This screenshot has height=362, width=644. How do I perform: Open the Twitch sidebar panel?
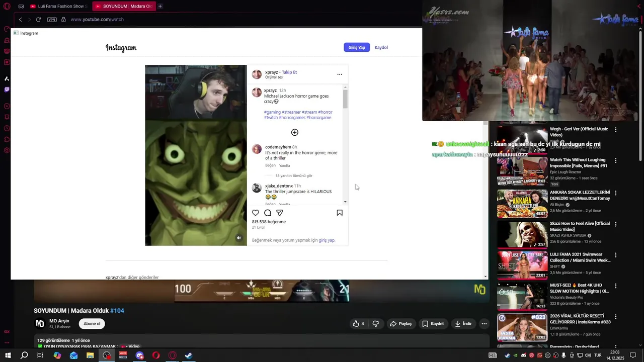pyautogui.click(x=7, y=89)
